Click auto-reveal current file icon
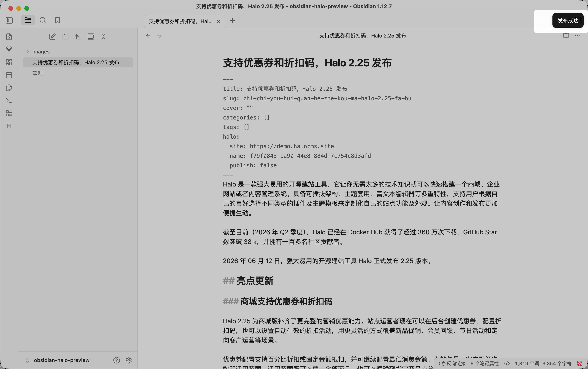 [x=91, y=37]
